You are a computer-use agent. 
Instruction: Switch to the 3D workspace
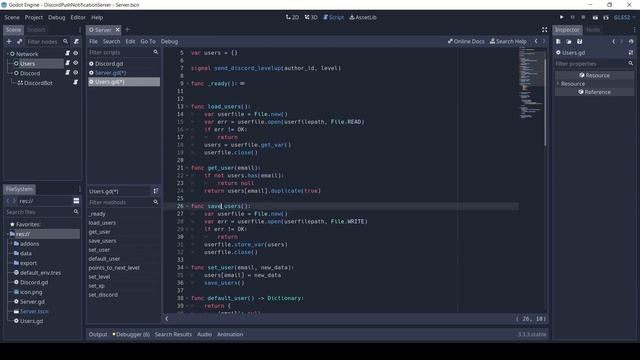click(311, 18)
